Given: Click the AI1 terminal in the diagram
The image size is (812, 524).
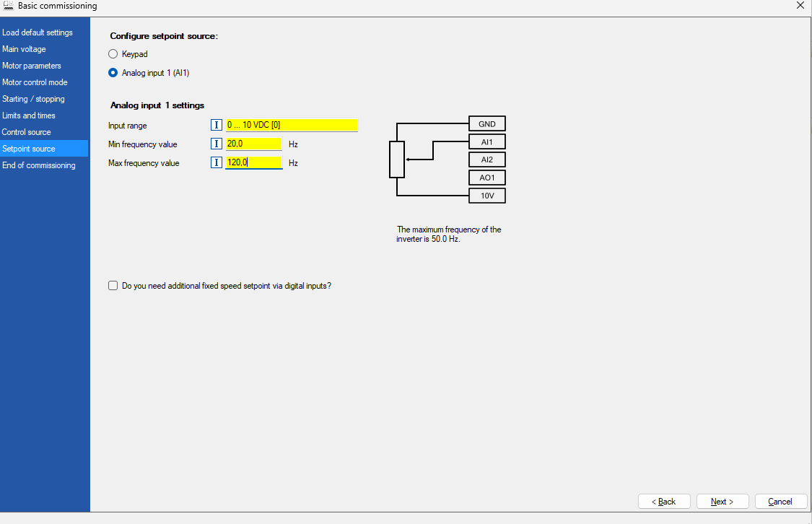Looking at the screenshot, I should point(486,142).
